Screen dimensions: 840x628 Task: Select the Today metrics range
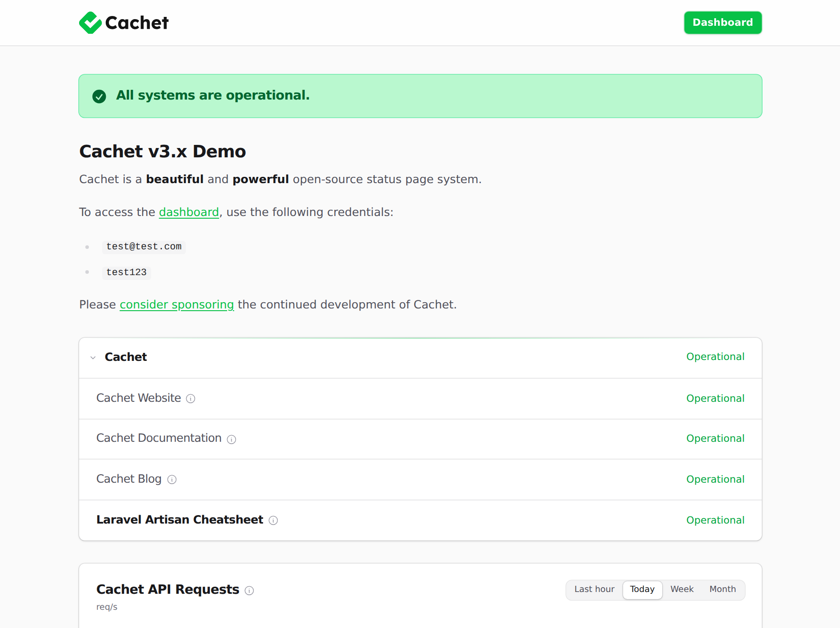pos(642,589)
